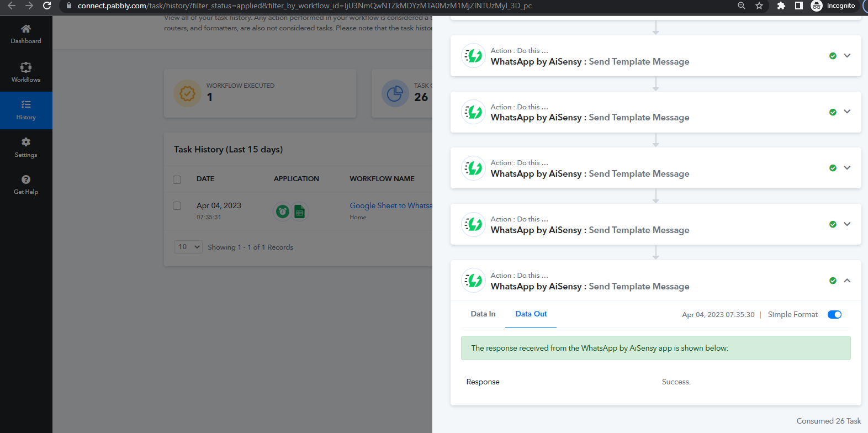
Task: Click the WORKFLOW NAME column header
Action: click(382, 179)
